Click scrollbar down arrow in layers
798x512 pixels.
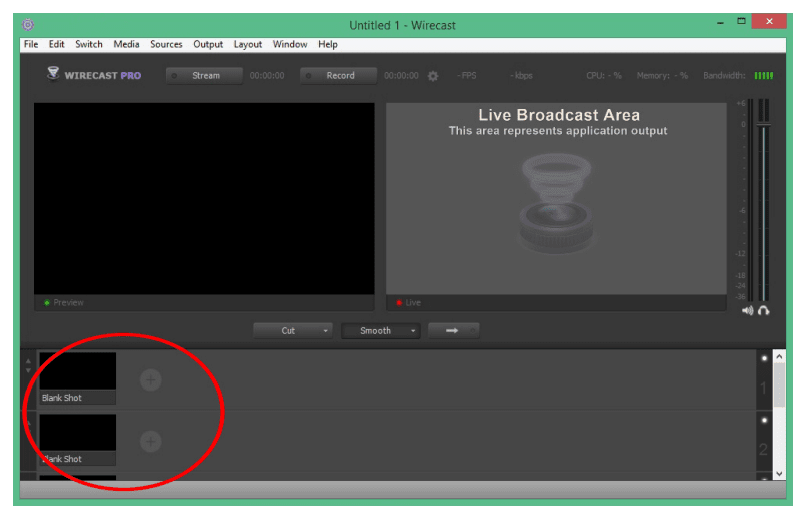779,473
